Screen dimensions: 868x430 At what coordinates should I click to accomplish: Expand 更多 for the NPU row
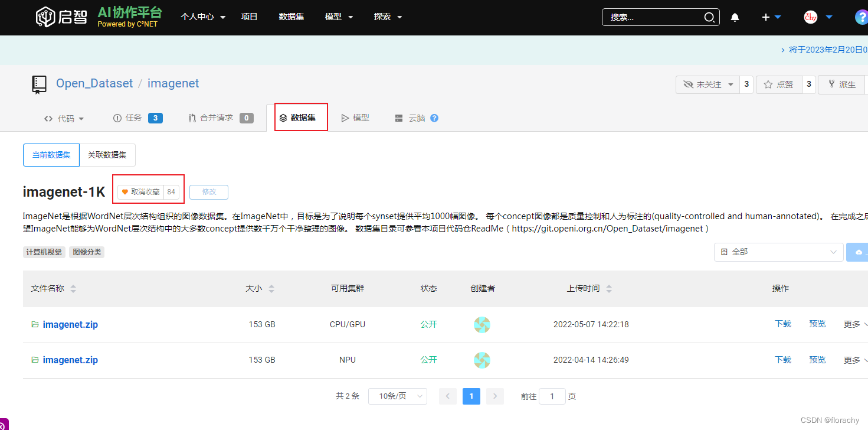click(856, 360)
